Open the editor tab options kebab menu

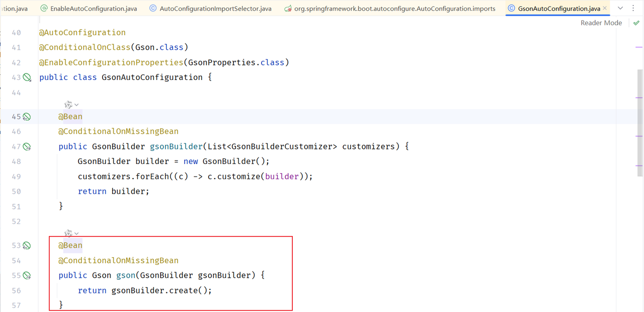coord(633,9)
